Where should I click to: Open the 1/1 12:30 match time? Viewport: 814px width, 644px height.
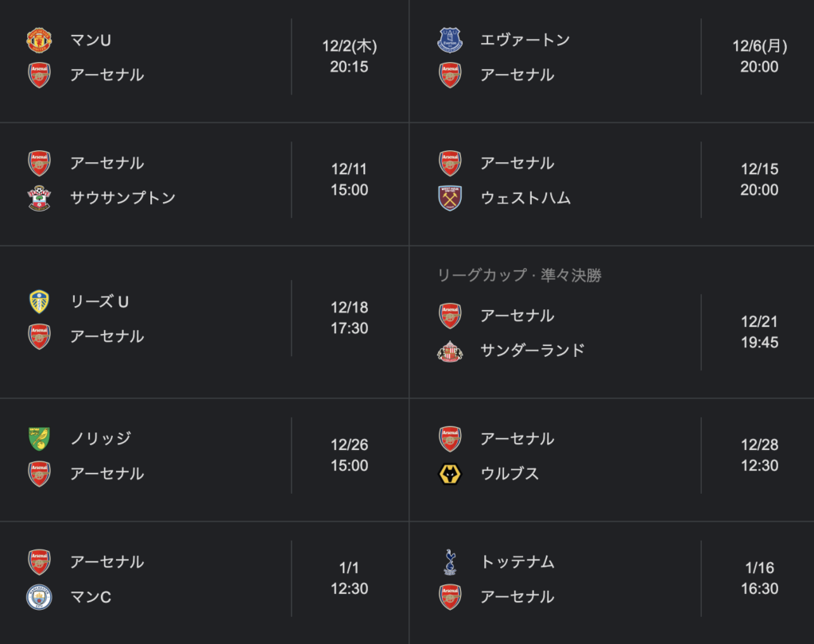[350, 578]
